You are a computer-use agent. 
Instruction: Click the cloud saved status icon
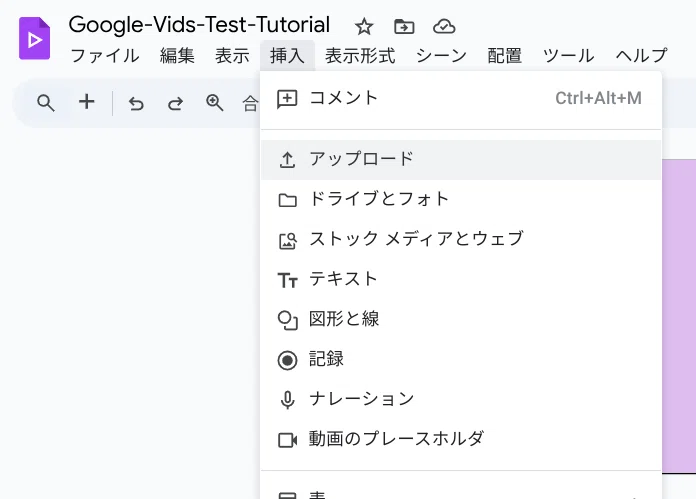[444, 27]
